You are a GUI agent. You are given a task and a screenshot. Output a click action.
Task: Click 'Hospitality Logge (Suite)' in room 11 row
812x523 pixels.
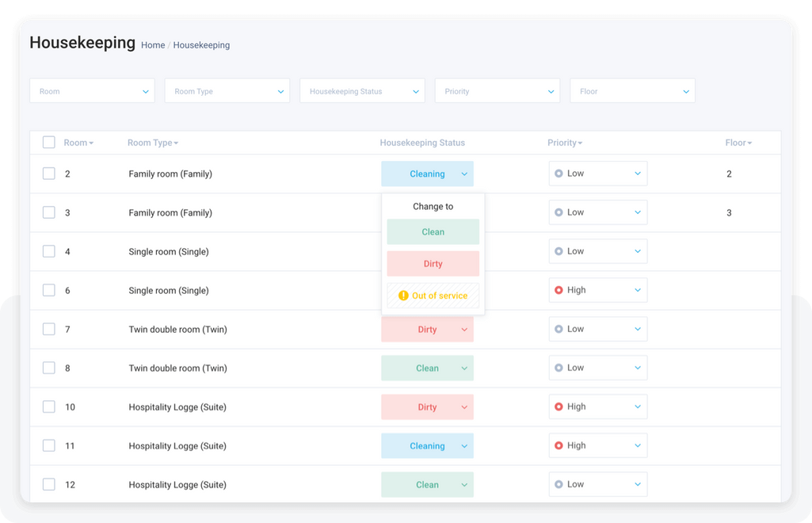click(177, 446)
